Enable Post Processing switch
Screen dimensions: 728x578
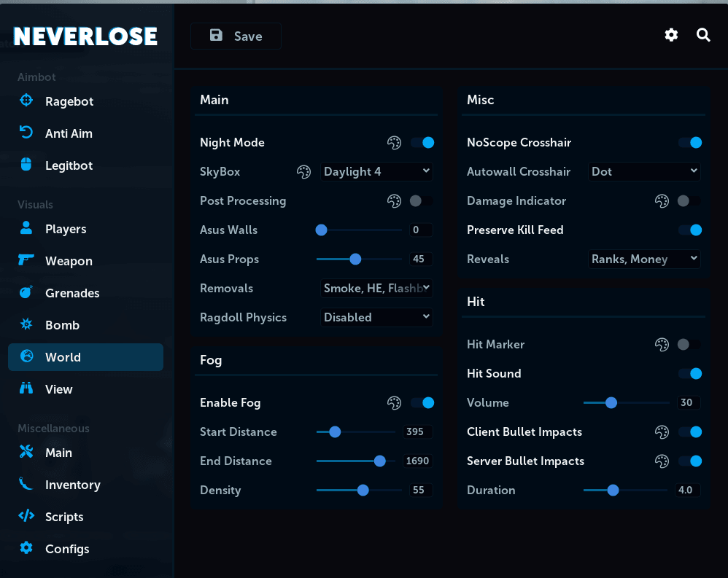[421, 201]
